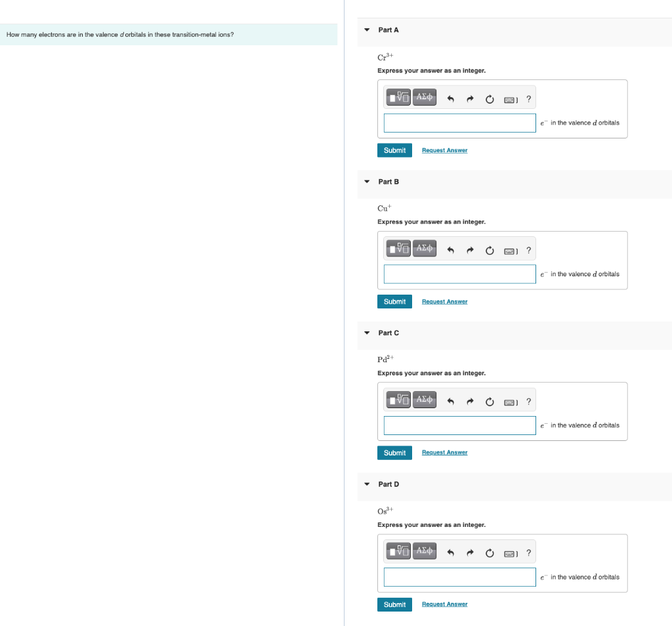Focus the Cu+ answer input field

(x=460, y=274)
